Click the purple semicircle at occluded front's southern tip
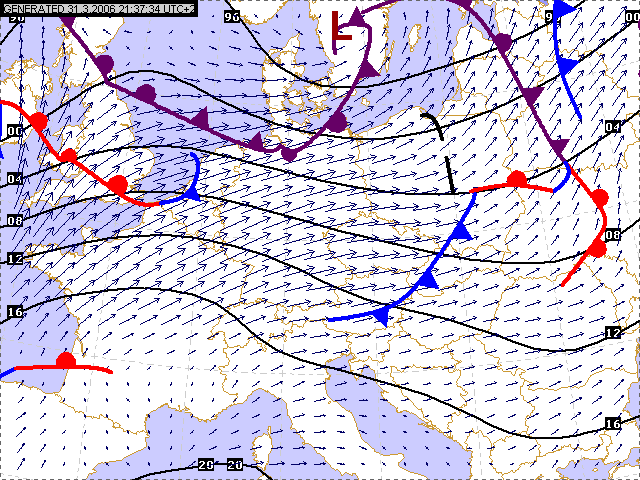The image size is (640, 480). pos(290,153)
